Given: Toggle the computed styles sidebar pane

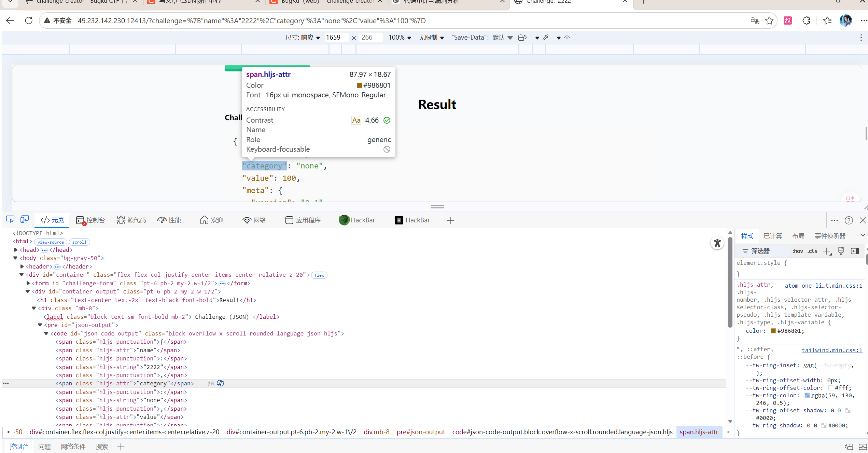Looking at the screenshot, I should [x=855, y=251].
